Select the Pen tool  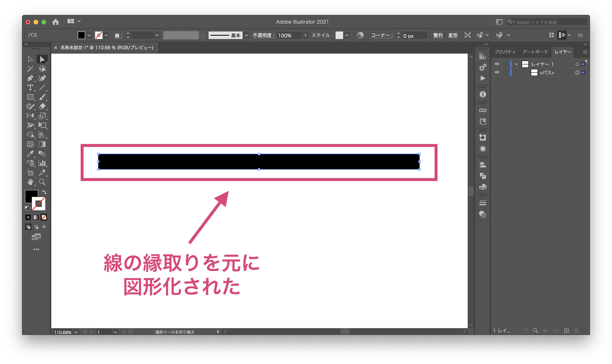click(30, 78)
